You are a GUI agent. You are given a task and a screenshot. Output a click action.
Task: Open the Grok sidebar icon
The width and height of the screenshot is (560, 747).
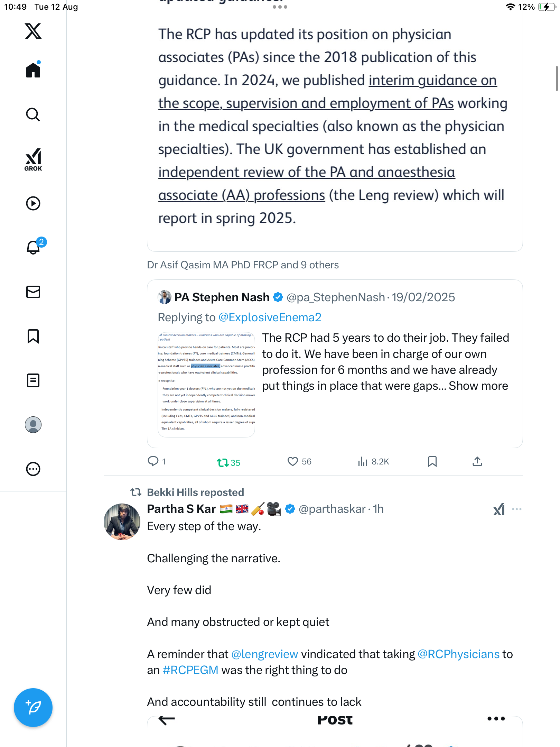click(x=33, y=160)
